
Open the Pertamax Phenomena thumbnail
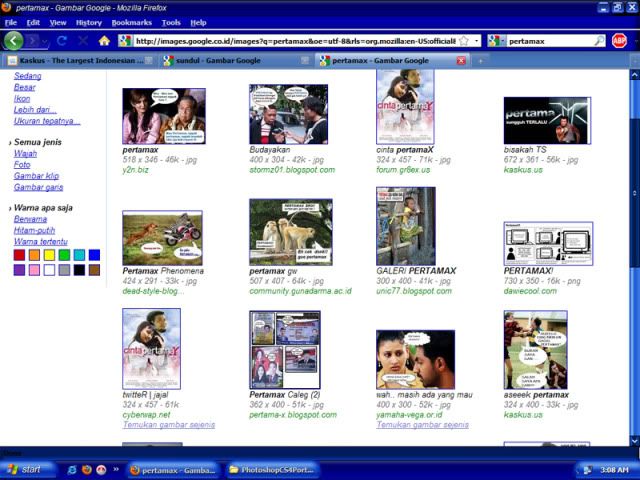pyautogui.click(x=162, y=238)
